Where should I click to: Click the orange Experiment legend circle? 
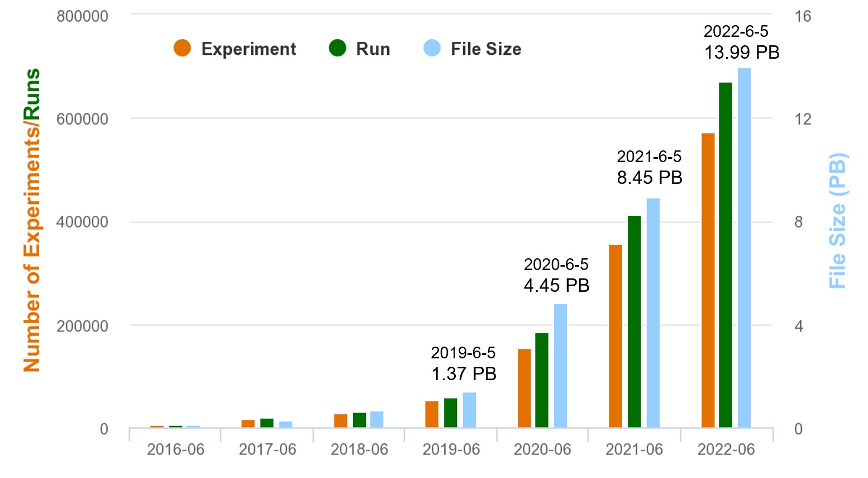[182, 49]
